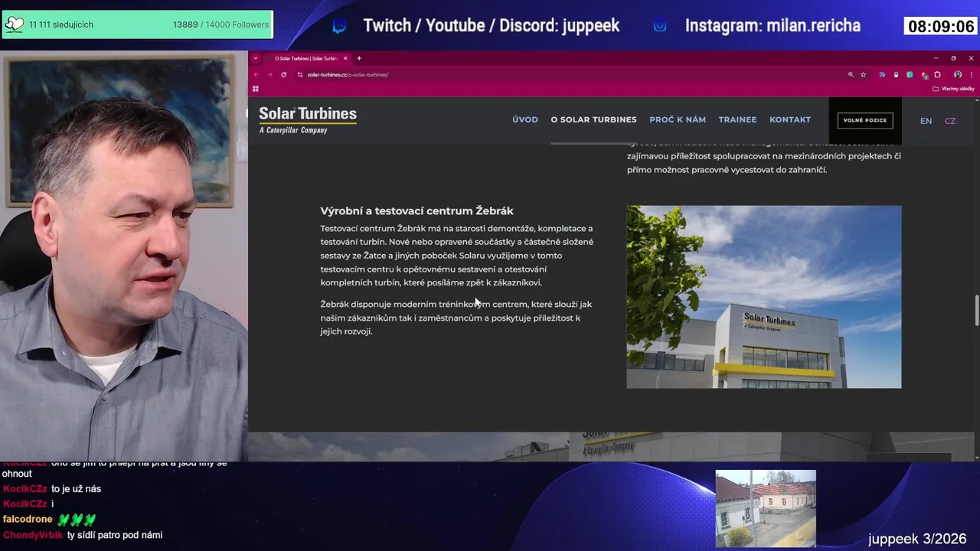Open the zoom indicator in address bar
Image resolution: width=980 pixels, height=551 pixels.
(x=851, y=74)
